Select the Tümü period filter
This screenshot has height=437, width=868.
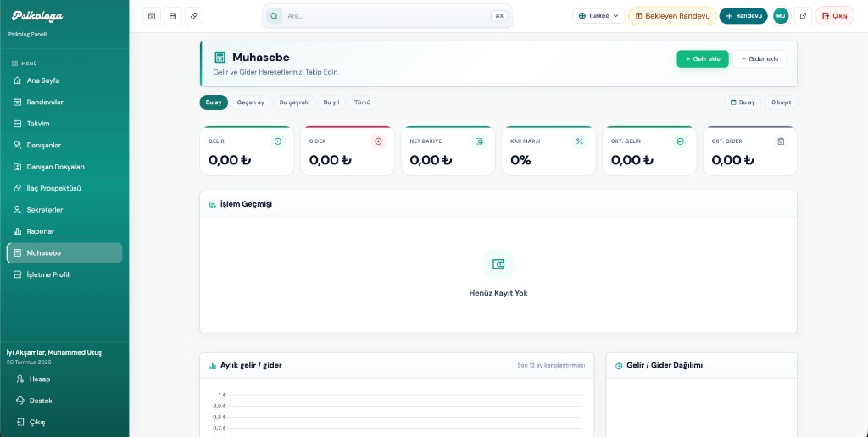pyautogui.click(x=363, y=102)
